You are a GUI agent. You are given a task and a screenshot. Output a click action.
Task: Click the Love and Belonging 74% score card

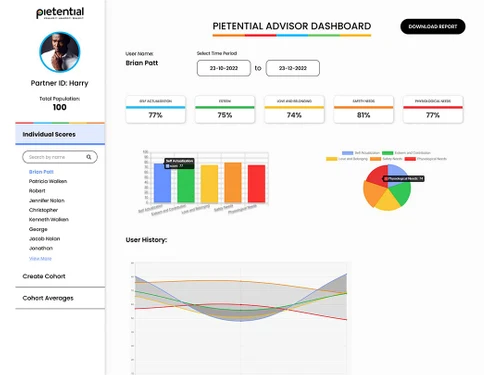tap(294, 109)
